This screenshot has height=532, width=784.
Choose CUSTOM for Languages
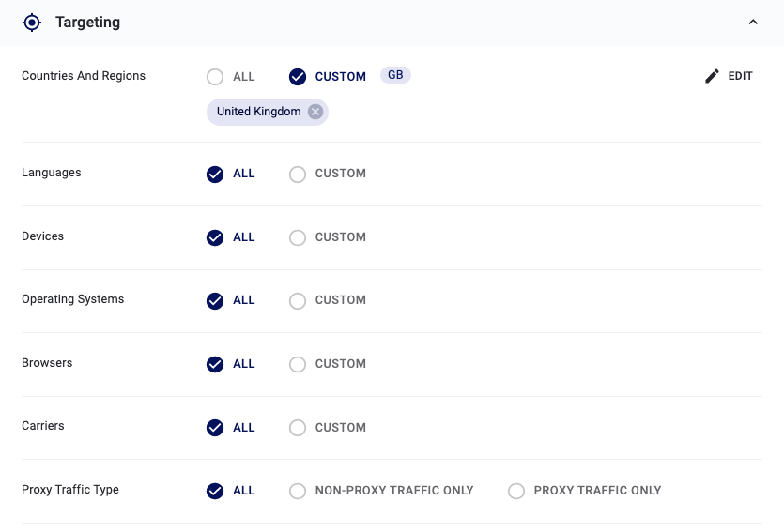pyautogui.click(x=298, y=174)
